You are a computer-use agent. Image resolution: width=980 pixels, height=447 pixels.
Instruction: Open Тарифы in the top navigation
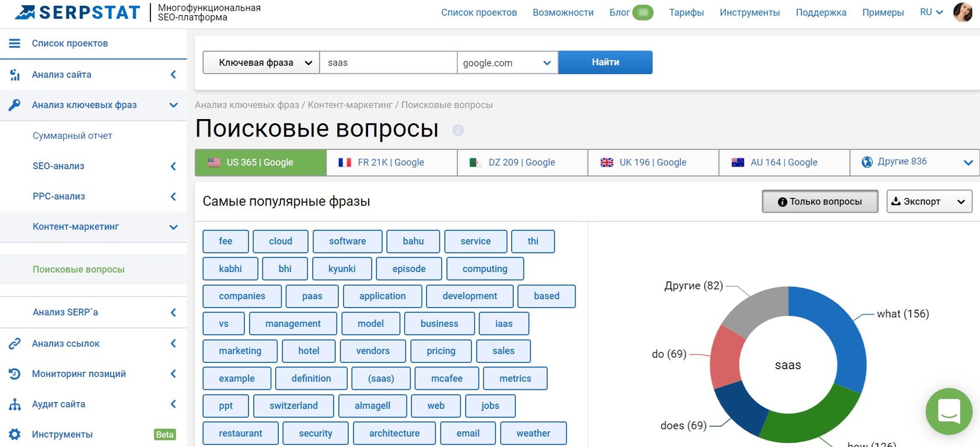coord(687,12)
